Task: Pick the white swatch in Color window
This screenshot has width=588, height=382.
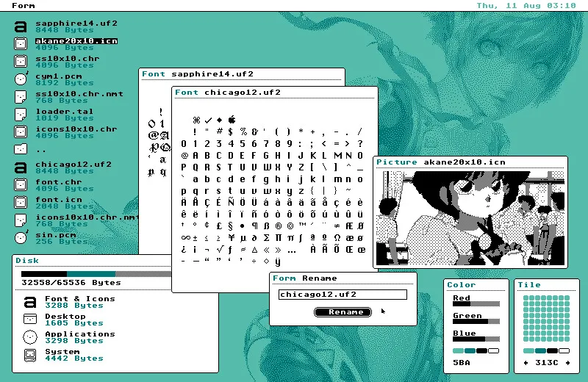Action: point(493,351)
